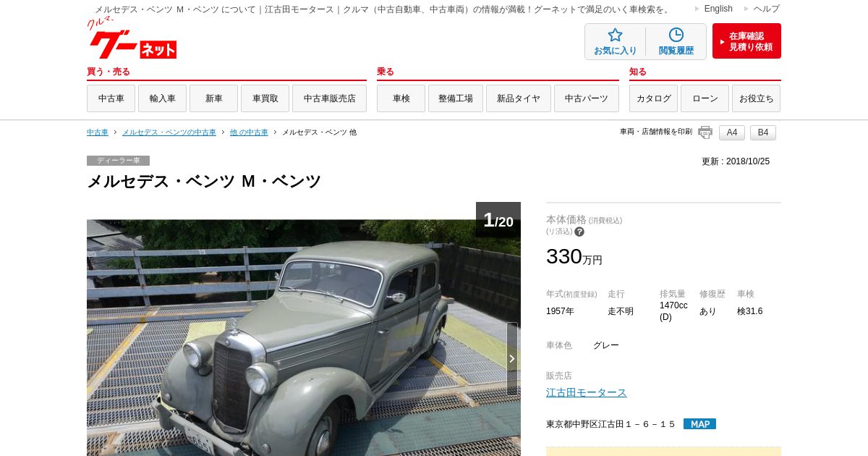Follow 中古車 breadcrumb link
The image size is (868, 456).
[x=98, y=132]
